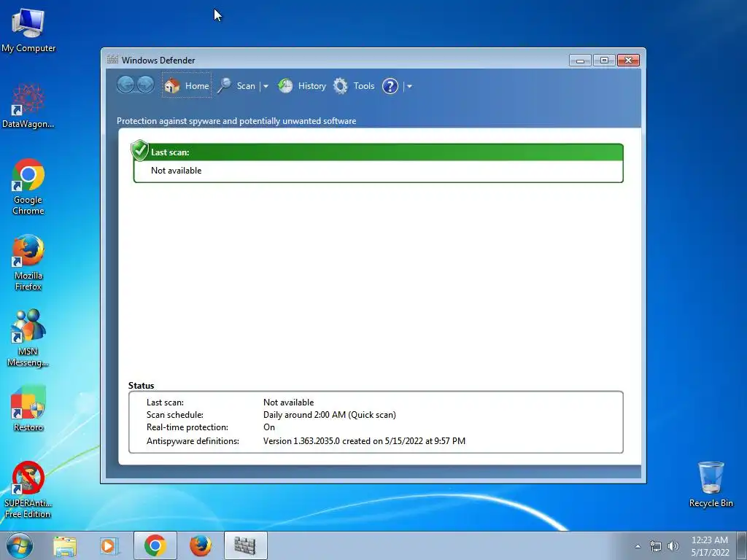Select the Google Chrome desktop shortcut
747x560 pixels.
click(28, 187)
